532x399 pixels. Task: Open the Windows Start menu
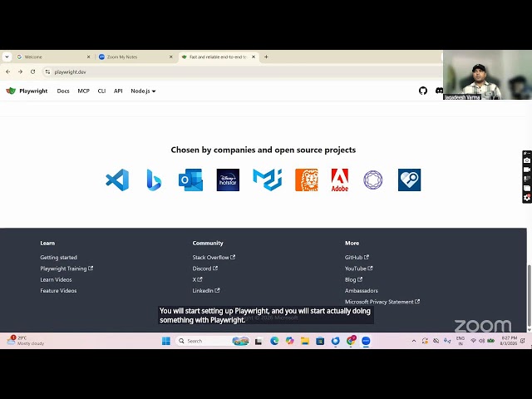(x=166, y=341)
